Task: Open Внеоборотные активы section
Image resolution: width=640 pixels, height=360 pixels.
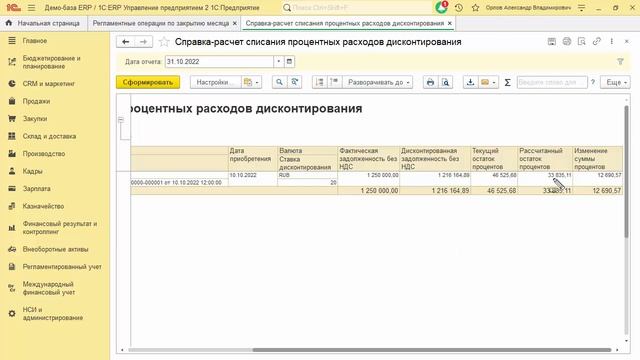Action: coord(55,249)
